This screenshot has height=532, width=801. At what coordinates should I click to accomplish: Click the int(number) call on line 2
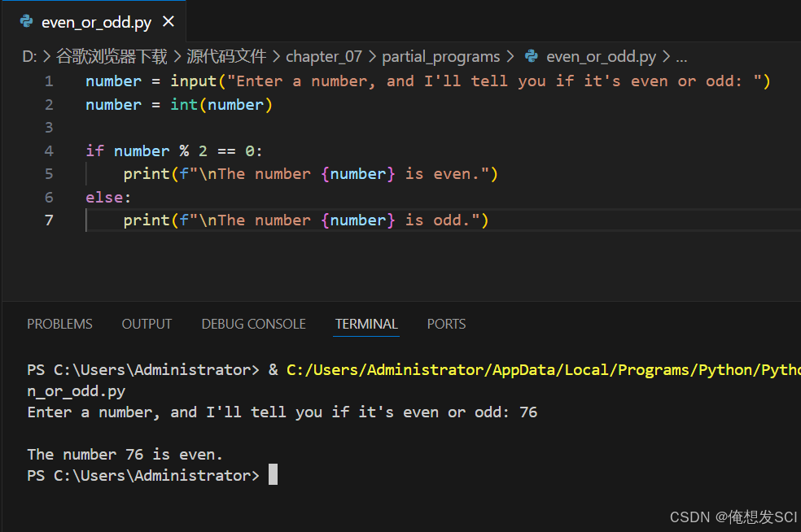point(221,105)
